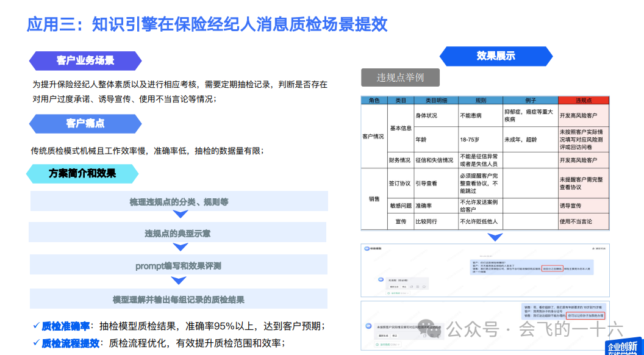Click the gray 违规点举例 label
644x355 pixels.
(x=401, y=77)
